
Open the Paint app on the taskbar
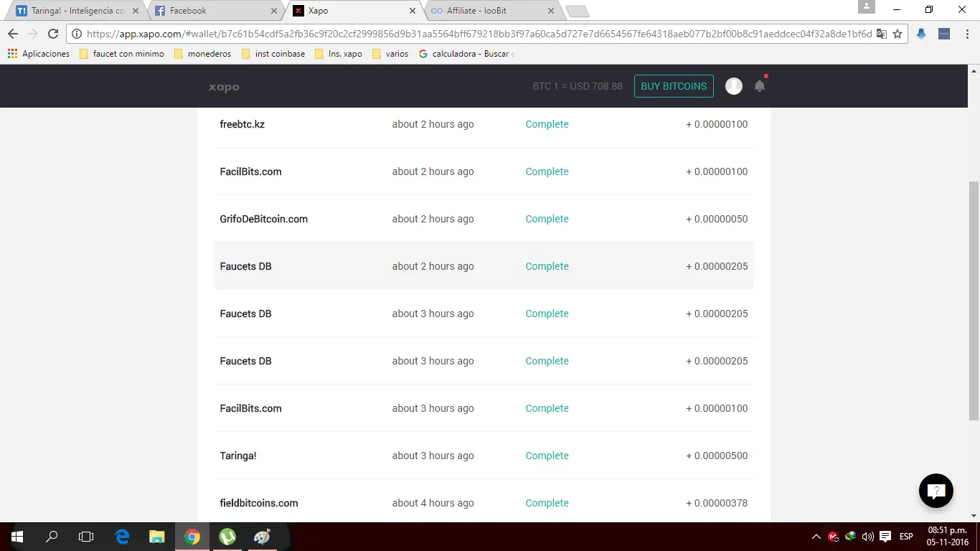262,536
